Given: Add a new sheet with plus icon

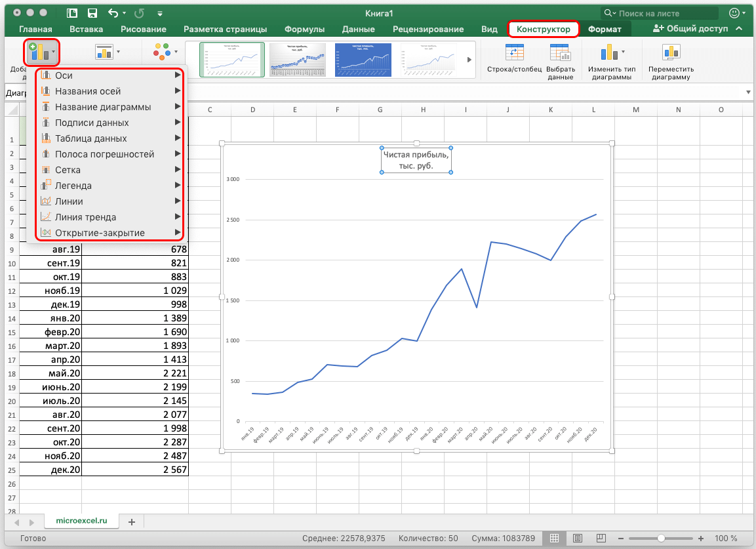Looking at the screenshot, I should 132,522.
